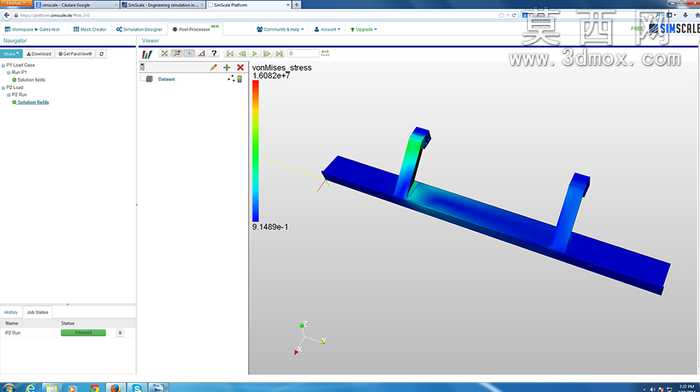Click the pencil edit icon in filter panel

(x=213, y=67)
